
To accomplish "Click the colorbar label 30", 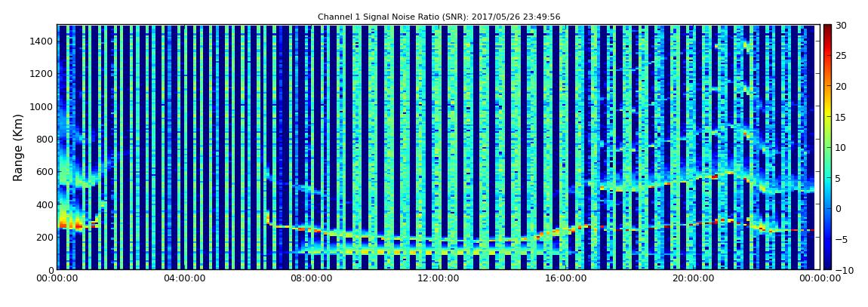I will (x=840, y=26).
